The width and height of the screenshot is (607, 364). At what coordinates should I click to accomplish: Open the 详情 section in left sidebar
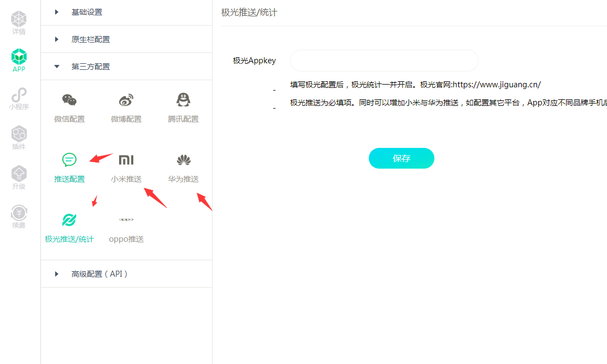[x=19, y=23]
